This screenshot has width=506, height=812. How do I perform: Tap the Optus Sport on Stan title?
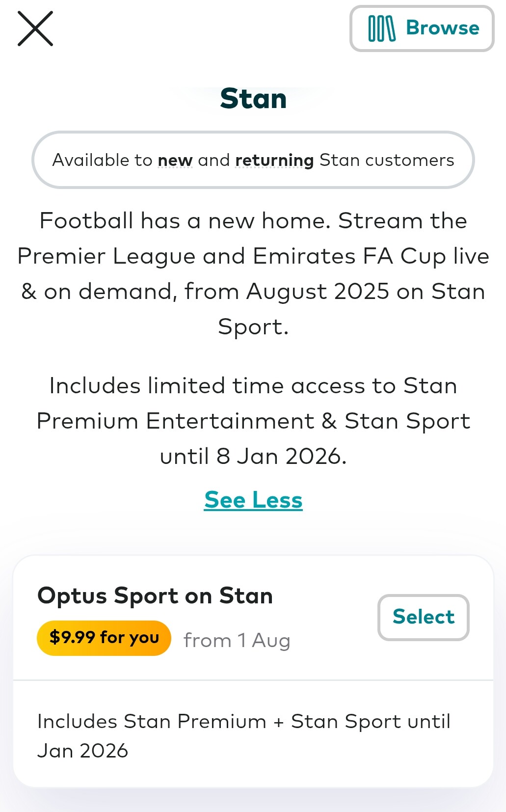155,596
